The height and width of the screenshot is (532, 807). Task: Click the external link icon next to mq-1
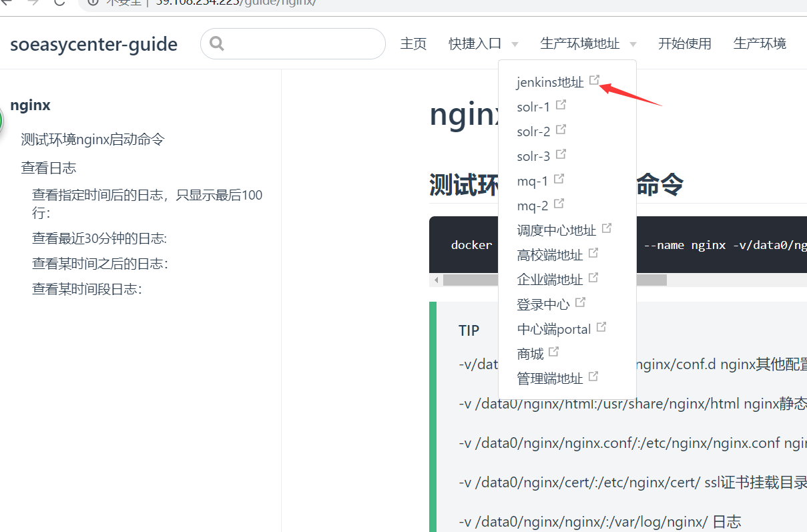559,179
